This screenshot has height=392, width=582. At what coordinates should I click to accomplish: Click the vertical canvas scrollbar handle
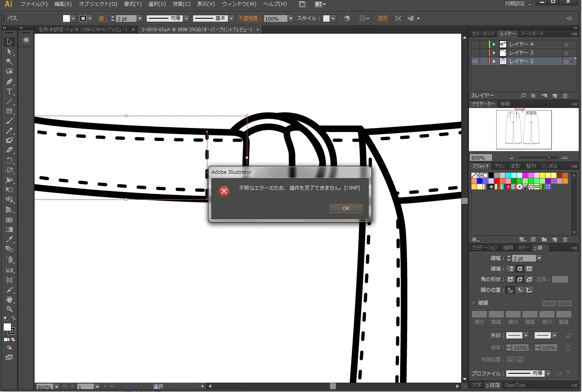pyautogui.click(x=465, y=201)
